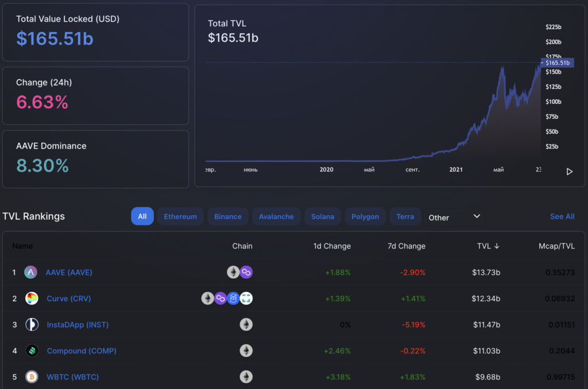
Task: Toggle the Terra chain filter
Action: tap(405, 216)
